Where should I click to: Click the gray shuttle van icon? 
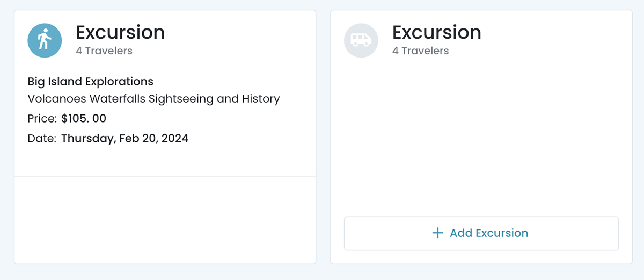pyautogui.click(x=361, y=40)
